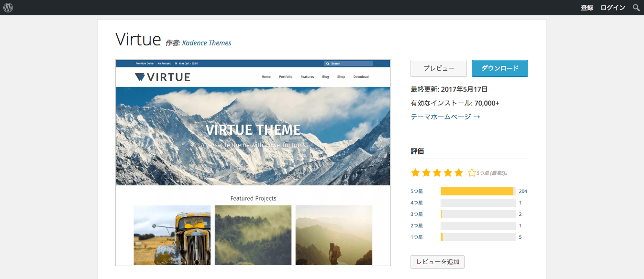The width and height of the screenshot is (644, 279).
Task: Open the 2つ星 ratings link
Action: click(417, 225)
